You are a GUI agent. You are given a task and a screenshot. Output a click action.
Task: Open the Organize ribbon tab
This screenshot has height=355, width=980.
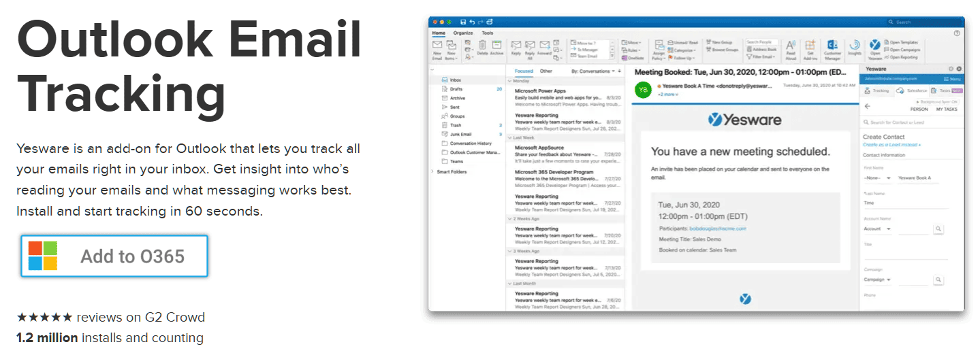[x=463, y=33]
